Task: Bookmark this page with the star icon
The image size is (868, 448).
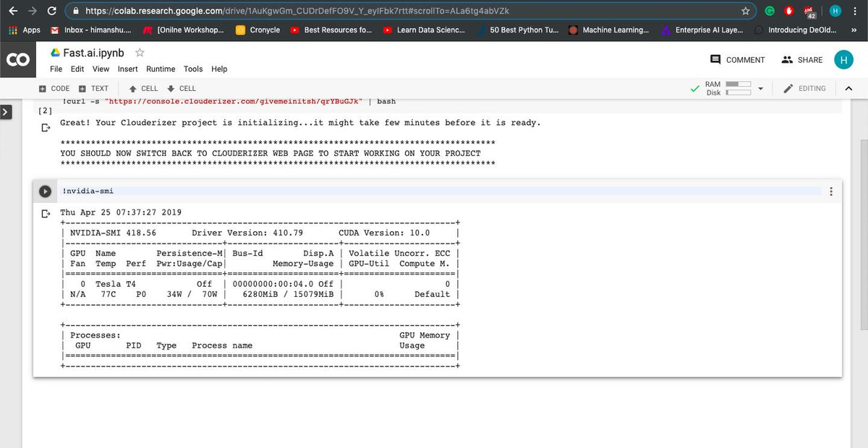Action: pos(745,12)
